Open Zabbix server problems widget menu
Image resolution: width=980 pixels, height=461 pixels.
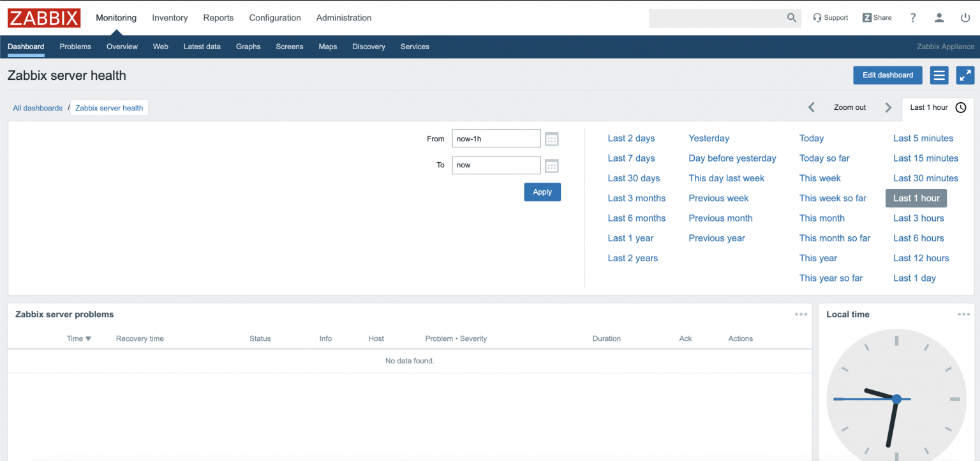[x=801, y=314]
